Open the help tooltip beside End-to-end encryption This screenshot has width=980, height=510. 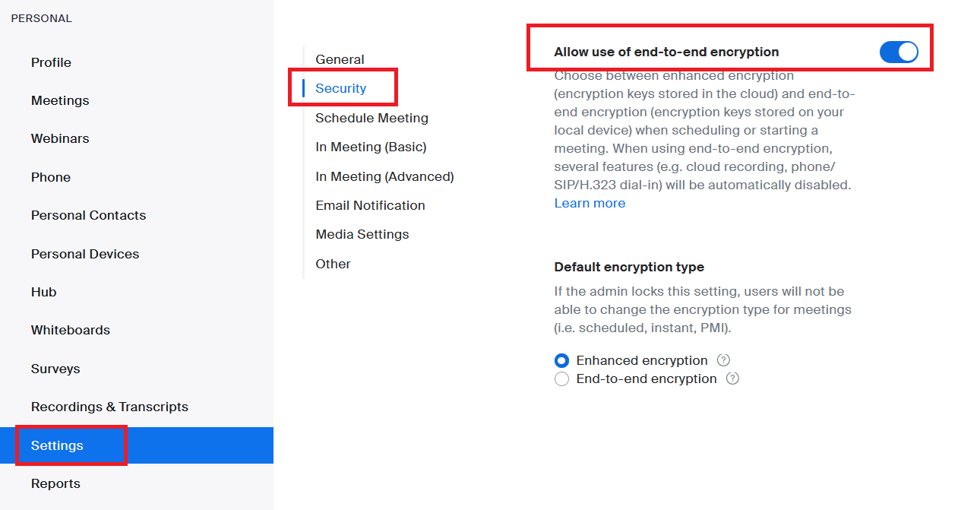(x=732, y=379)
